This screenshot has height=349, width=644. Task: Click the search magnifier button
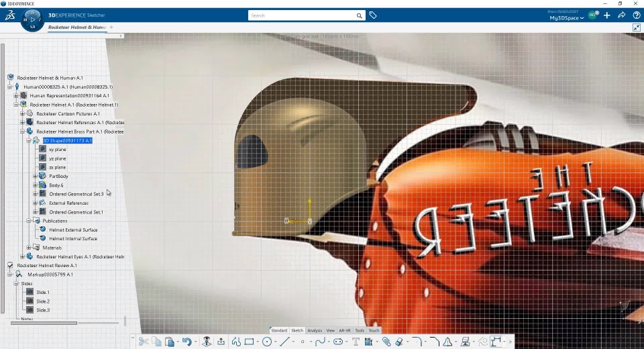360,15
